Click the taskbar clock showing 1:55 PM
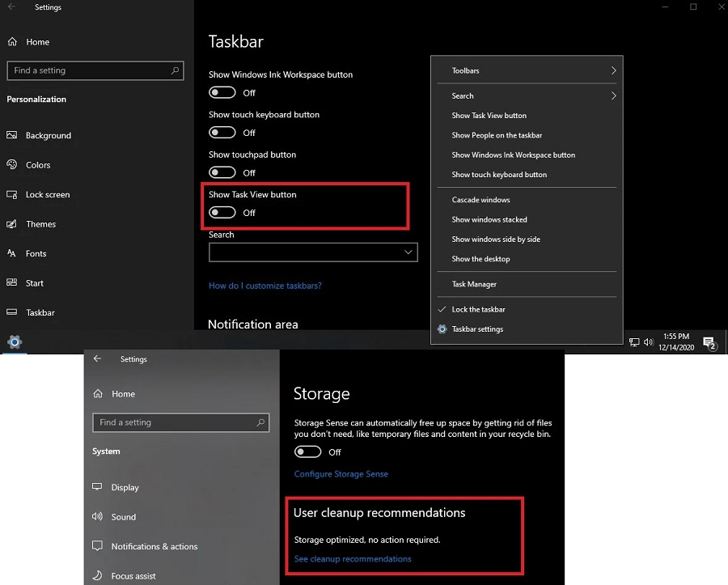Screen dimensions: 728x585 coord(676,341)
